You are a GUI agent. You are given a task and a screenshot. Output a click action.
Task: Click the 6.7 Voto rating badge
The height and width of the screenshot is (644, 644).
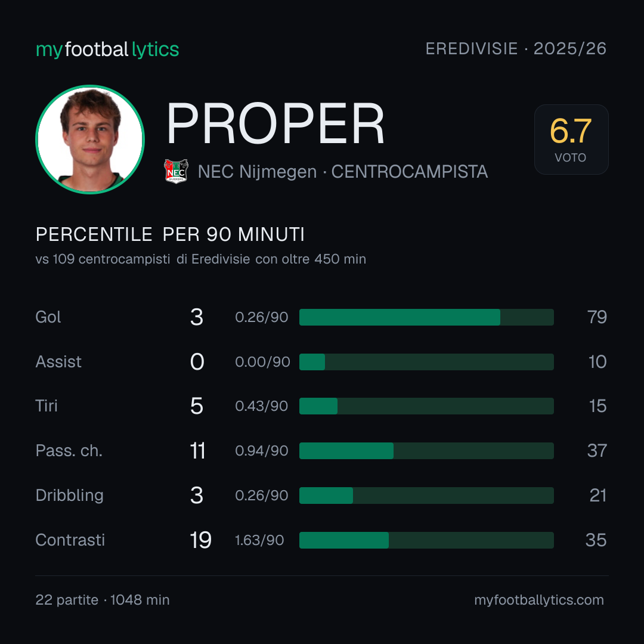[571, 139]
